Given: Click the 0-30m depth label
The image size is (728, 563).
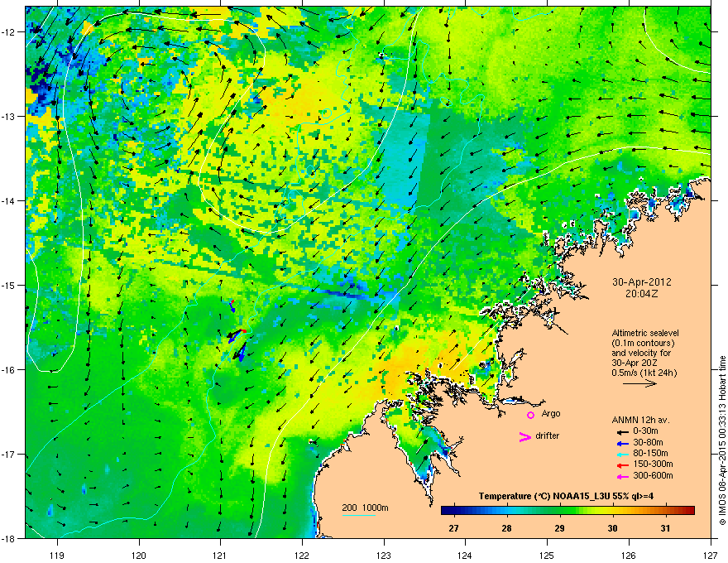Looking at the screenshot, I should tap(646, 431).
